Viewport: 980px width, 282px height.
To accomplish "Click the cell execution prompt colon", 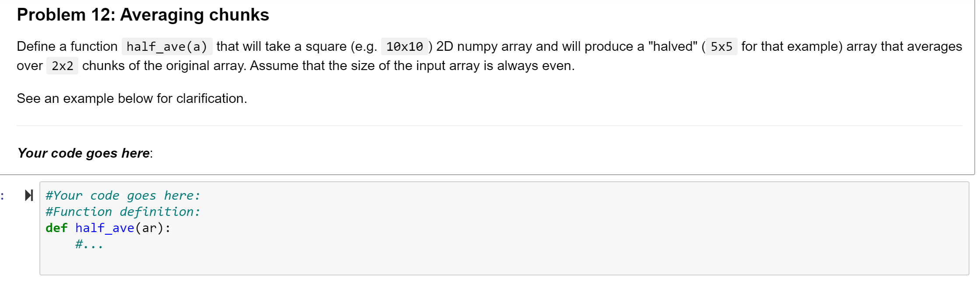I will coord(2,196).
